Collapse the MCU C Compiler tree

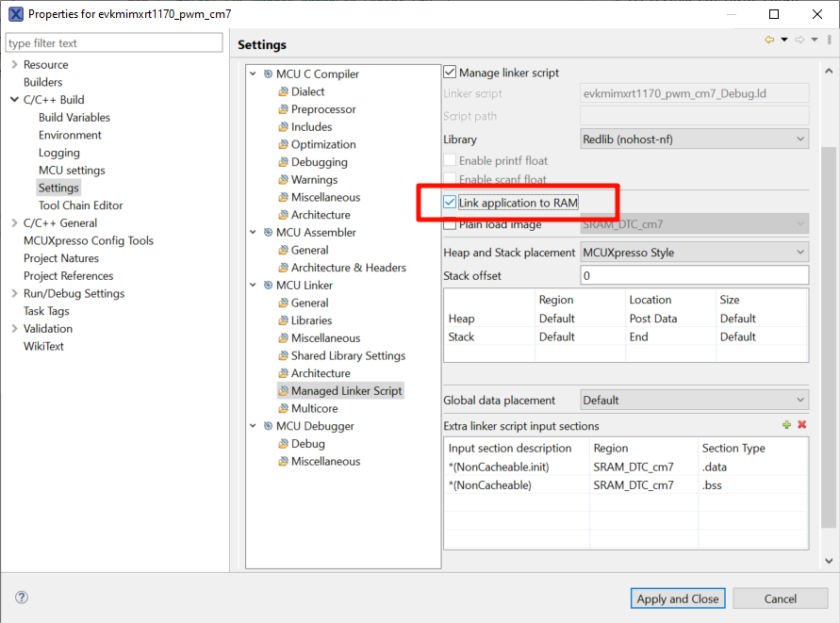[253, 74]
